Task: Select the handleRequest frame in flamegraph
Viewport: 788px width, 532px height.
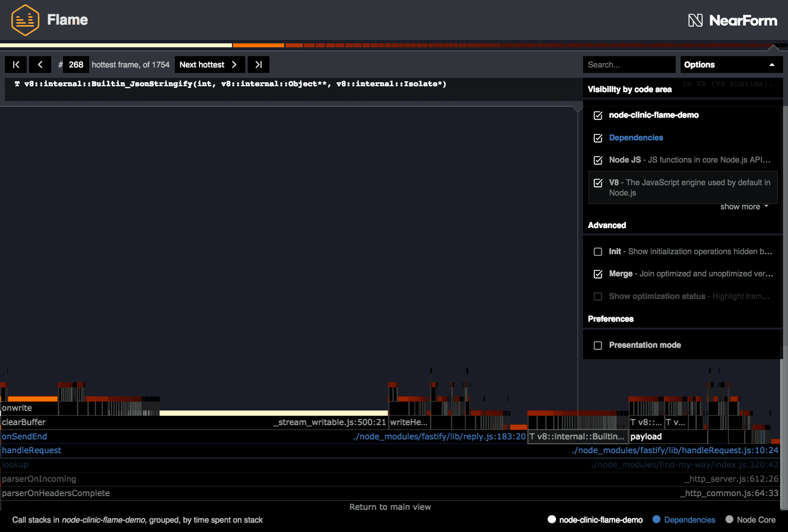Action: pyautogui.click(x=32, y=450)
